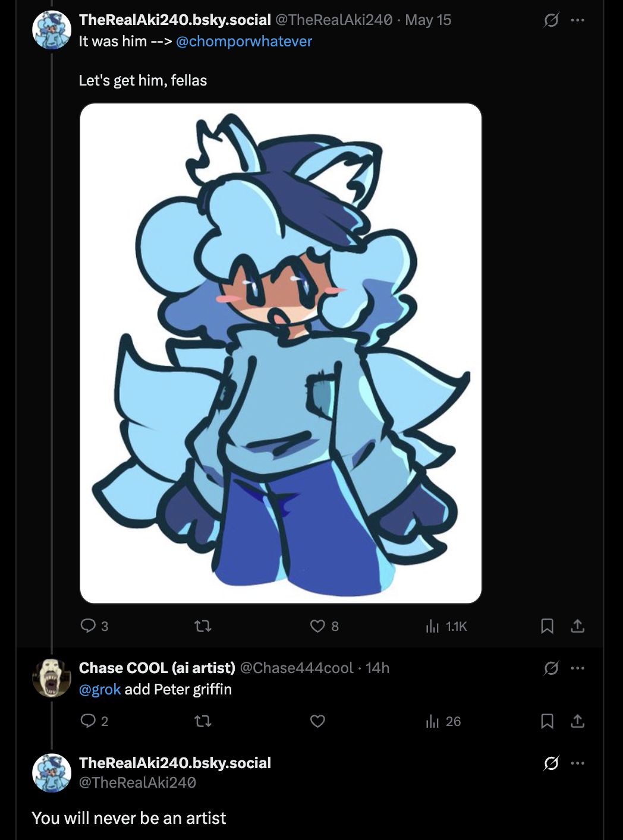623x840 pixels.
Task: Bookmark Chase COOL's reply
Action: 547,721
